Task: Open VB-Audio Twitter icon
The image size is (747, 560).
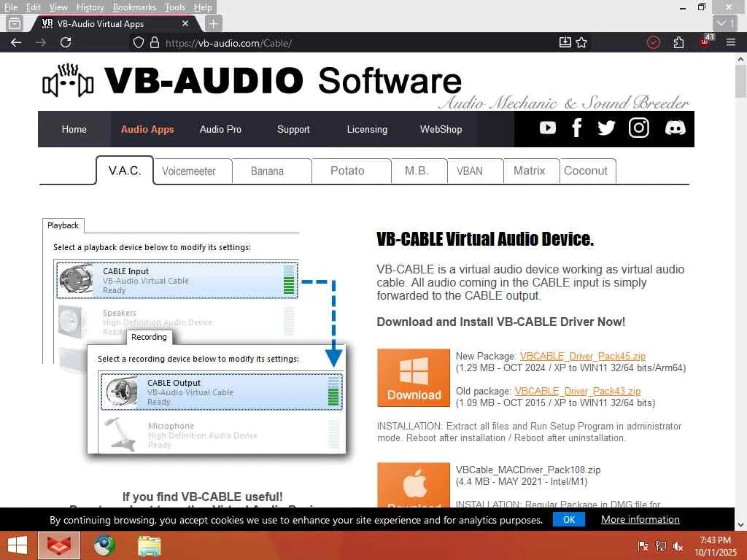Action: pyautogui.click(x=606, y=128)
